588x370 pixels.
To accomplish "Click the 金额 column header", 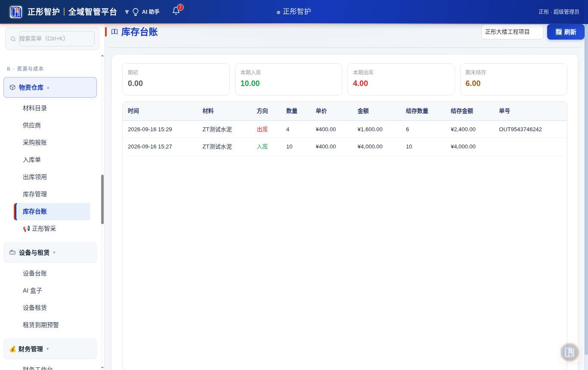I will (x=363, y=111).
